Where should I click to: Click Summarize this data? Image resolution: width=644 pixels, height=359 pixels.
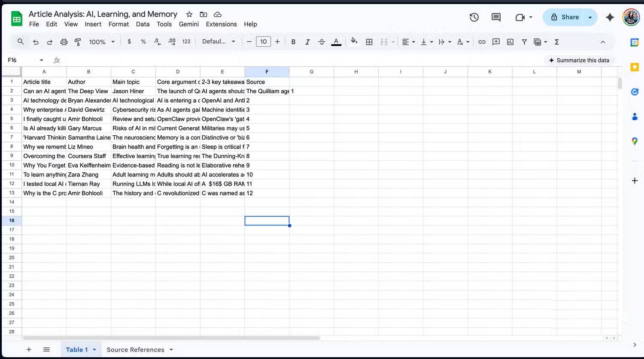pos(580,60)
